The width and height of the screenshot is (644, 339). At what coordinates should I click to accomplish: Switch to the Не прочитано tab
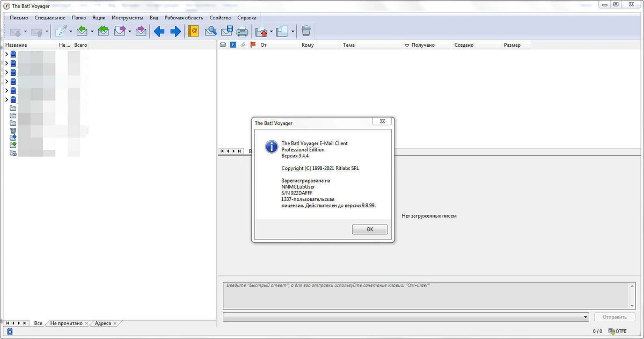tap(67, 323)
